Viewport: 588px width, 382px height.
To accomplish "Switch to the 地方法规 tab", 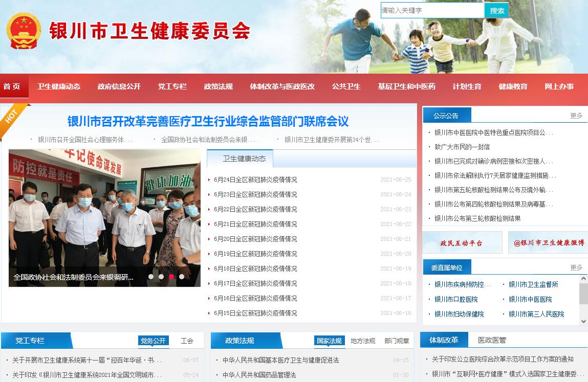I will click(363, 341).
